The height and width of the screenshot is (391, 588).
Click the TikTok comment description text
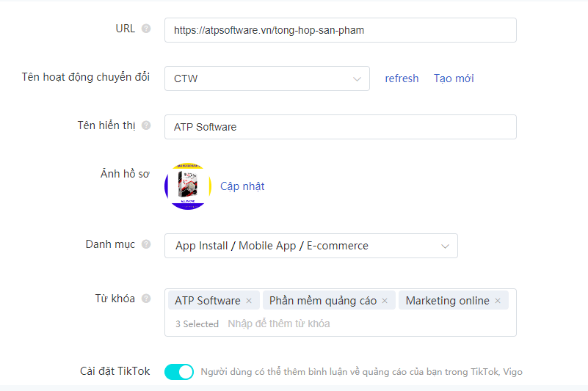coord(361,372)
